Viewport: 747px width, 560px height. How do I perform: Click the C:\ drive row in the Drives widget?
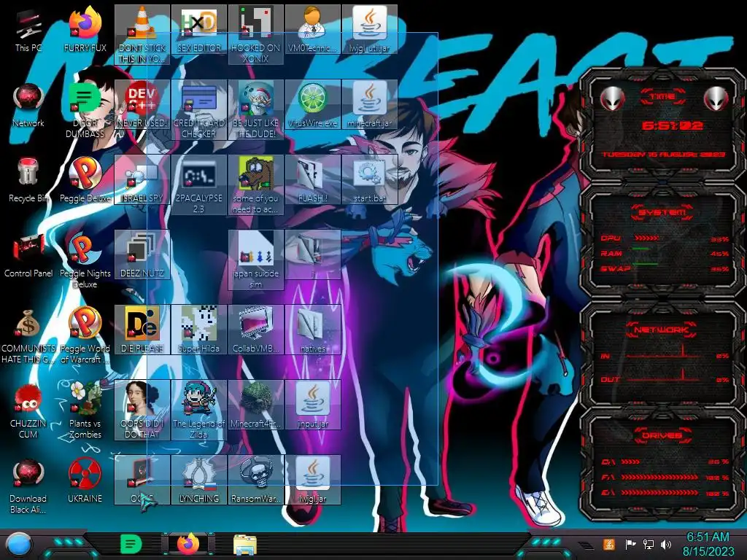(665, 462)
